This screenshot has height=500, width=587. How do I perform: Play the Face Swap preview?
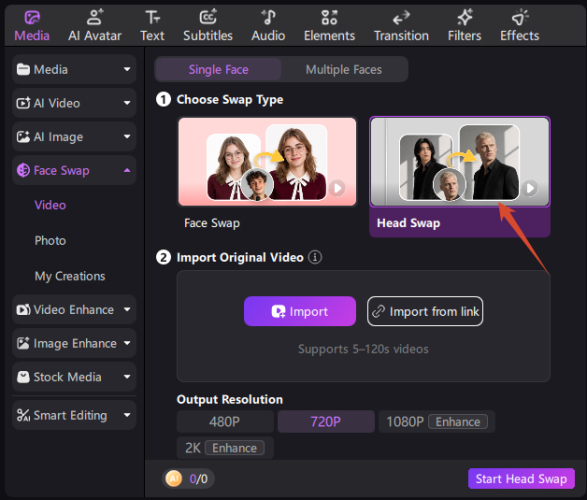[x=337, y=188]
